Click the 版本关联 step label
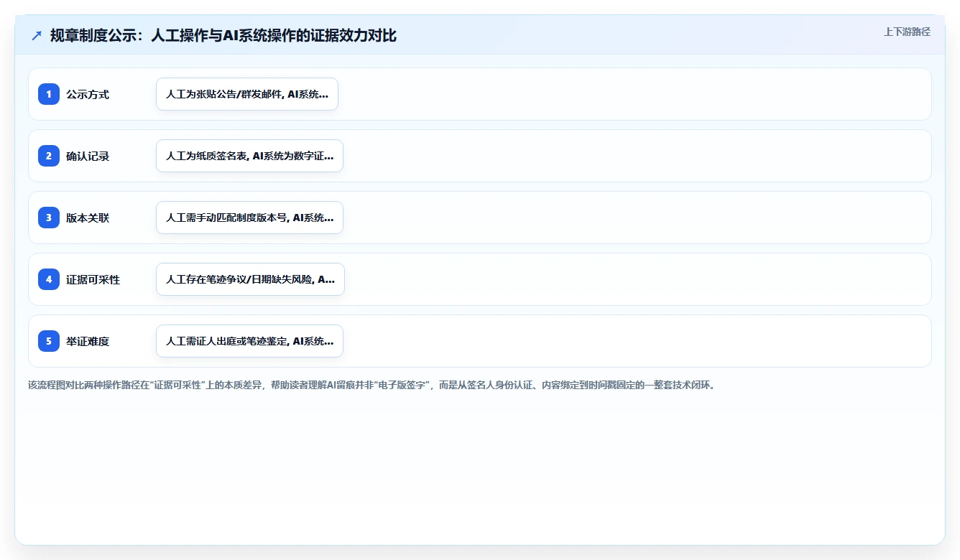Screen dimensions: 960x560 pyautogui.click(x=88, y=218)
